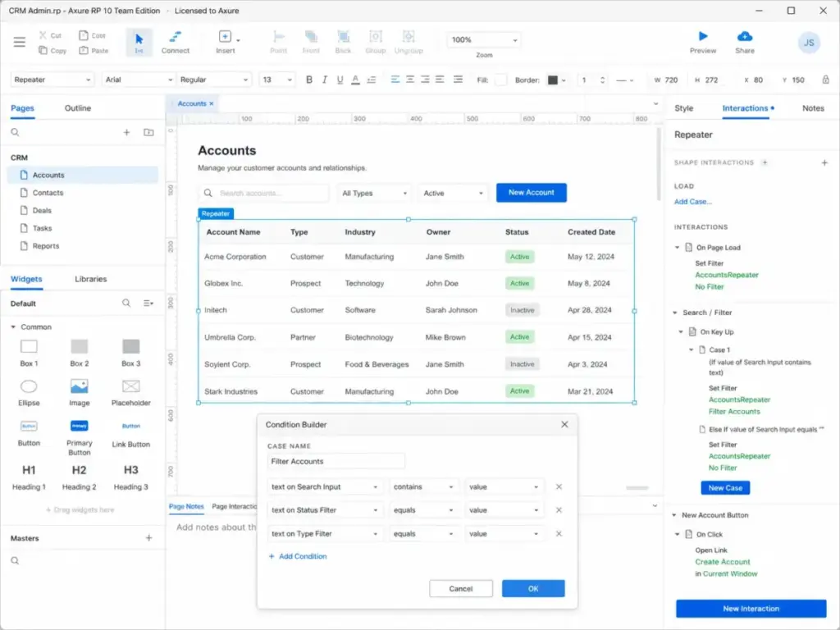Open the hamburger main menu

pos(20,42)
